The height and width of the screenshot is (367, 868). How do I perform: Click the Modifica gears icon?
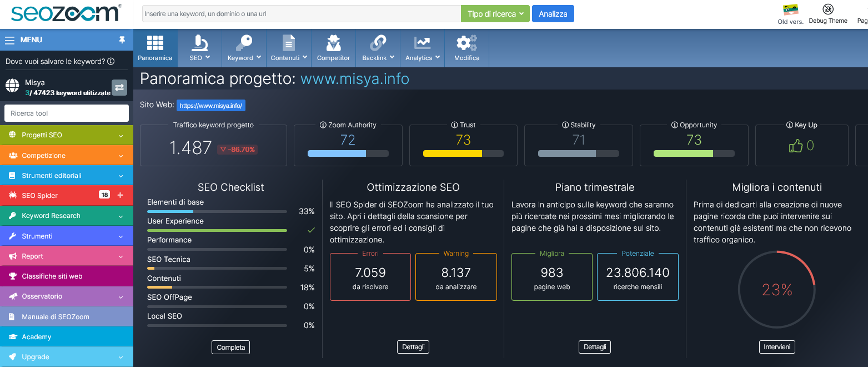tap(466, 43)
